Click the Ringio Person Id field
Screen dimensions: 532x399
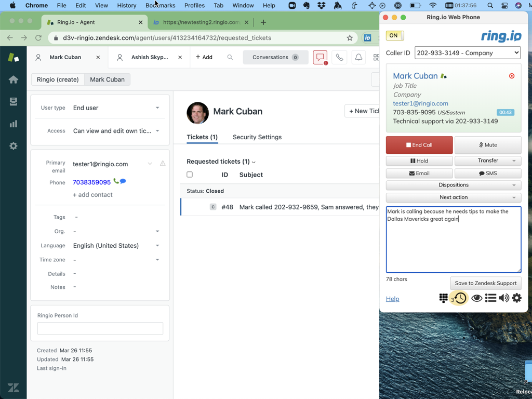coord(100,328)
